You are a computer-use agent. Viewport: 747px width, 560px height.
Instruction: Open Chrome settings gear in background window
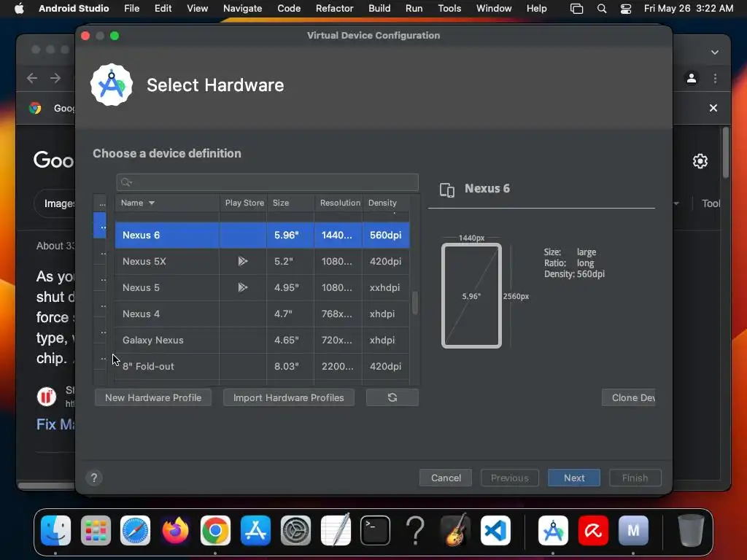tap(700, 161)
